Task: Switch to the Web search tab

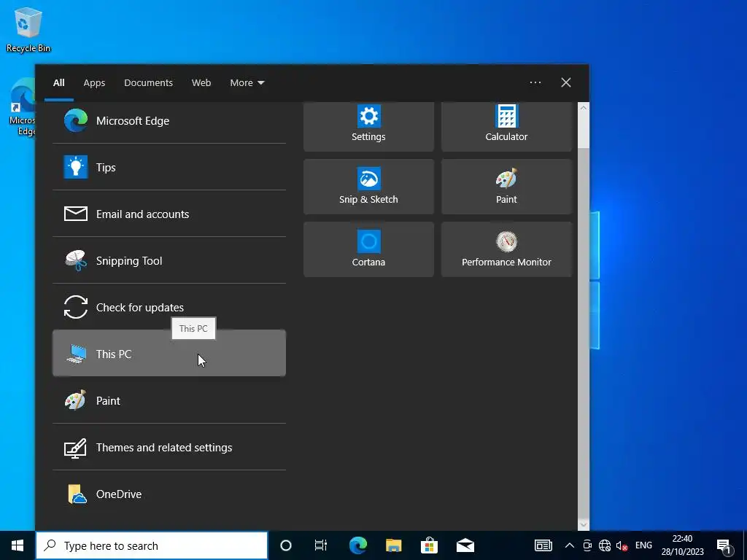Action: click(x=201, y=83)
